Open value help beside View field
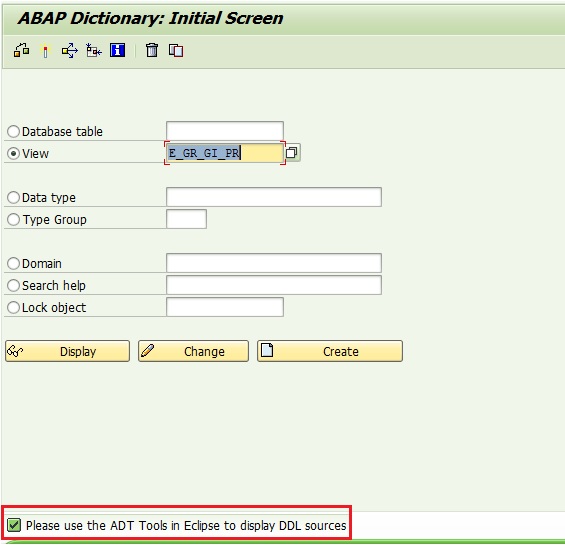The image size is (565, 545). [292, 152]
